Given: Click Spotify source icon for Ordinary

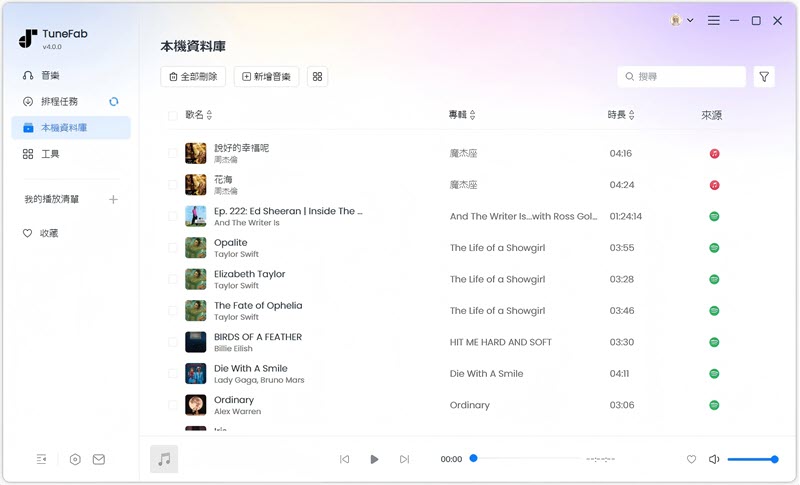Looking at the screenshot, I should [x=714, y=405].
